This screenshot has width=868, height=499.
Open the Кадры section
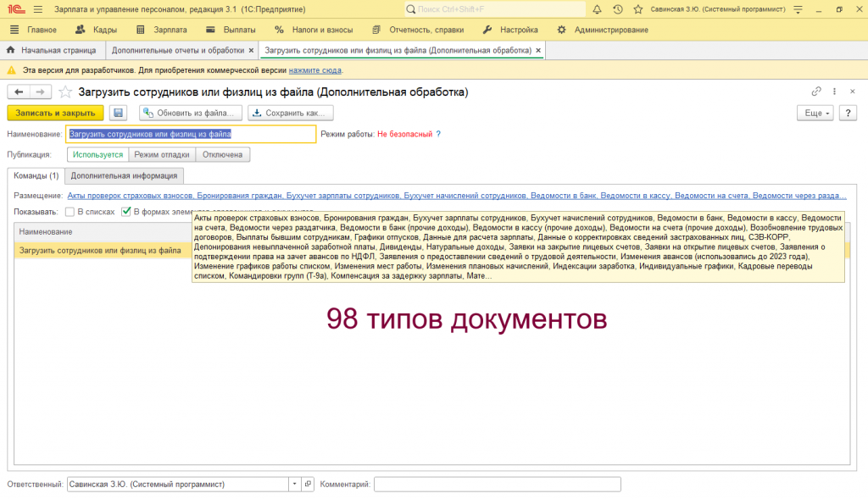tap(97, 30)
